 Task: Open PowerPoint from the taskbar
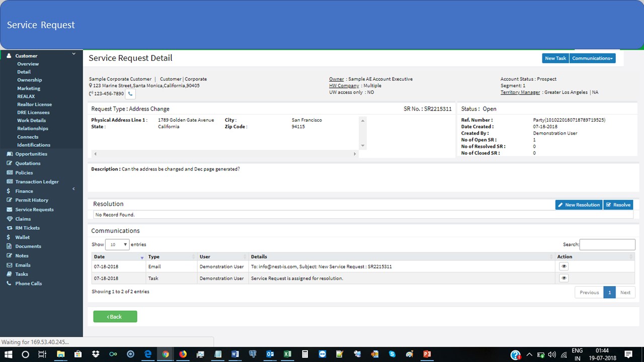coord(427,354)
